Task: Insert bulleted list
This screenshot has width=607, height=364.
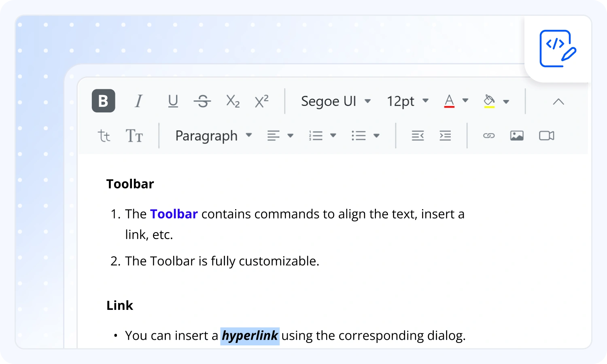Action: coord(359,135)
